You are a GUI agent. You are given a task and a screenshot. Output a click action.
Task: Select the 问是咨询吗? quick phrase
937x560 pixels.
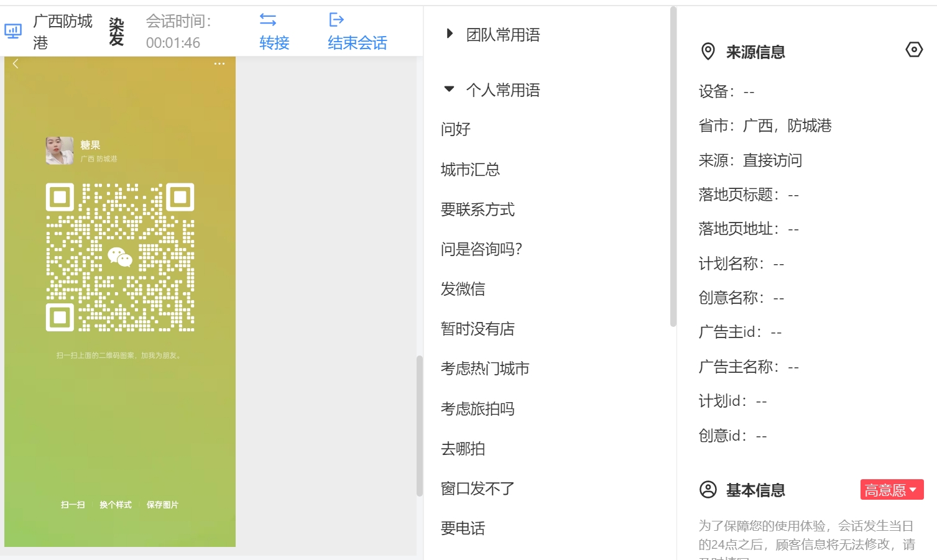coord(481,249)
